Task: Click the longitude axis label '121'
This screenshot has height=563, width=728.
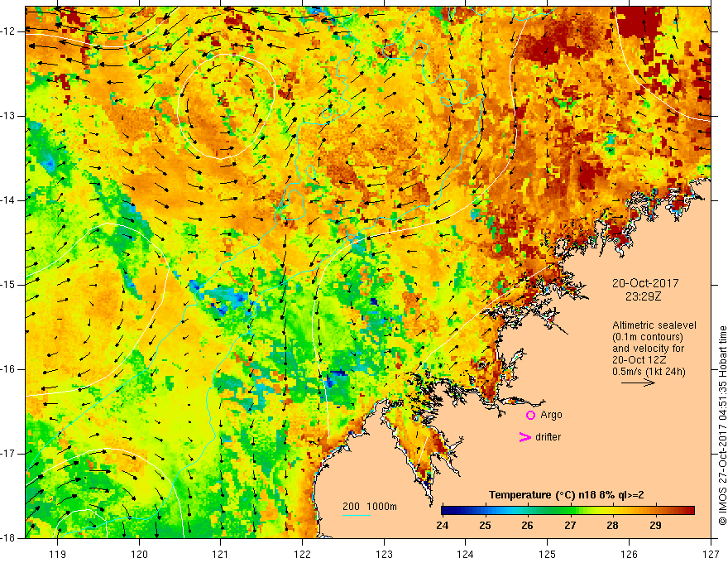Action: pos(221,555)
